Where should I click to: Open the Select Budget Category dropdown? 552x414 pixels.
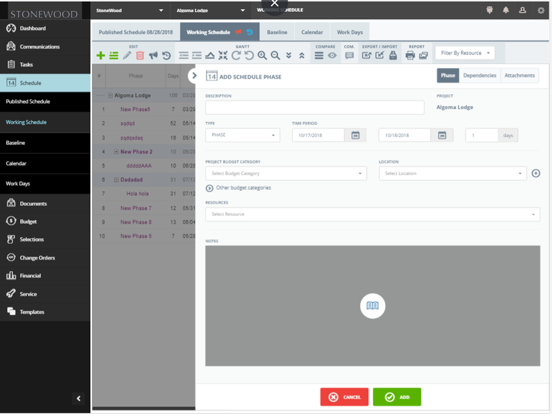click(x=286, y=173)
